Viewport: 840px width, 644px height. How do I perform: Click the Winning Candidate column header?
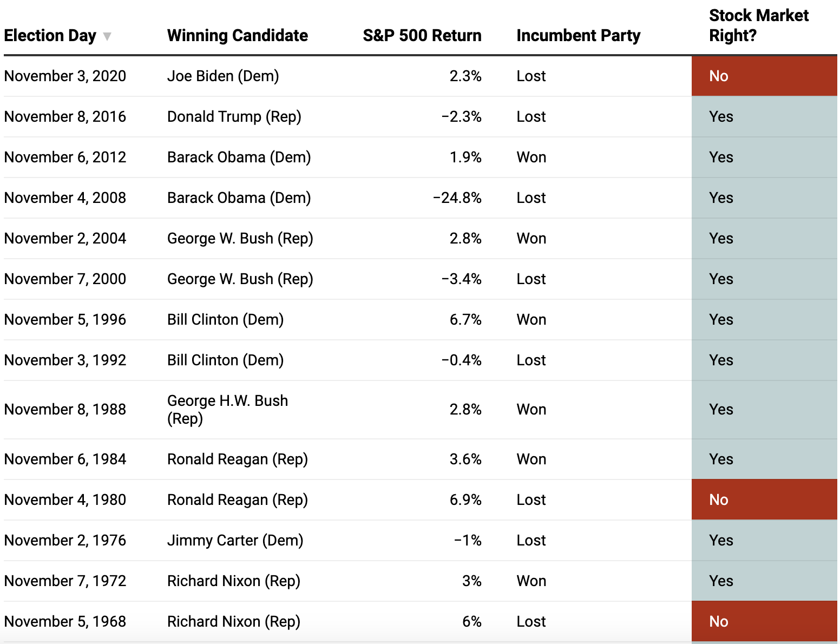click(237, 36)
